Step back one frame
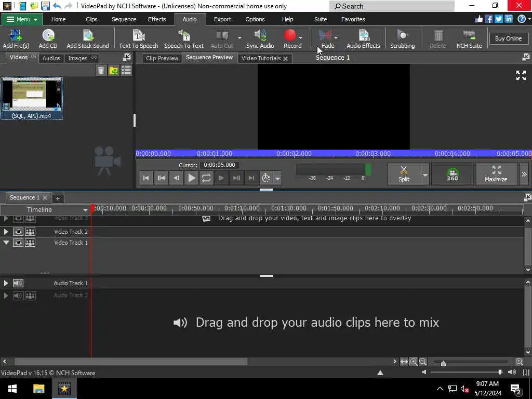The height and width of the screenshot is (399, 532). [x=176, y=178]
